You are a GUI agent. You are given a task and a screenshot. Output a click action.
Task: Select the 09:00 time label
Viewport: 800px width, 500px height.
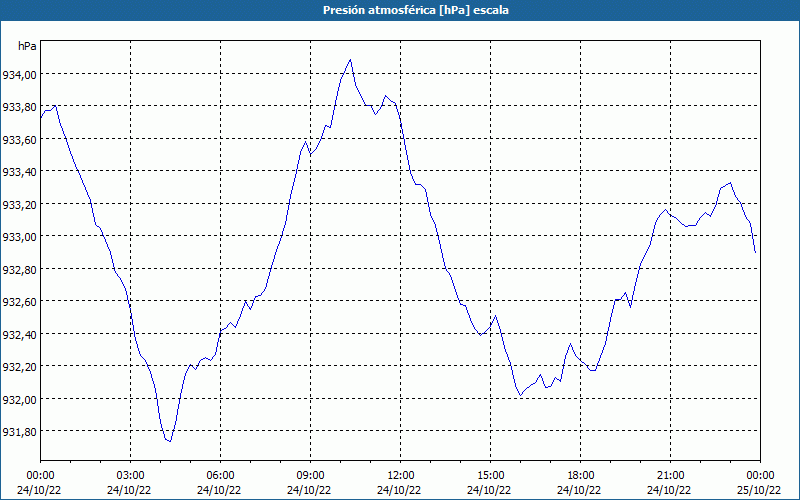coord(310,476)
